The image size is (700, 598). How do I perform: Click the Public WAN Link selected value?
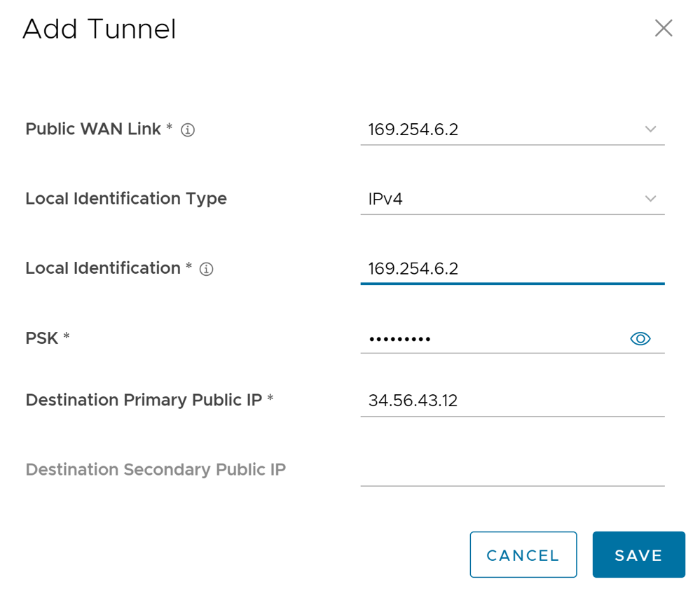pyautogui.click(x=413, y=130)
